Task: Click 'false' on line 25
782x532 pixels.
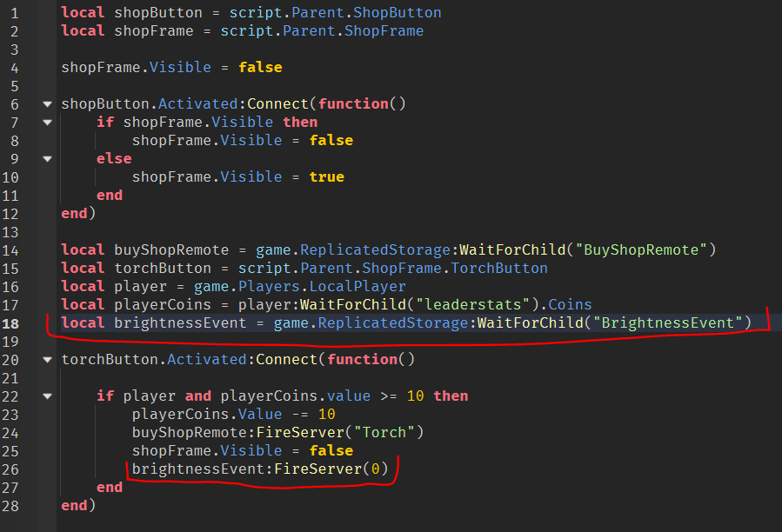Action: click(331, 451)
